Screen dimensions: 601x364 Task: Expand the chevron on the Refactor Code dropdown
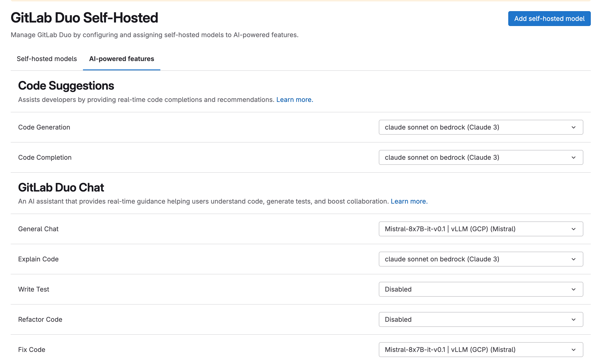click(574, 319)
